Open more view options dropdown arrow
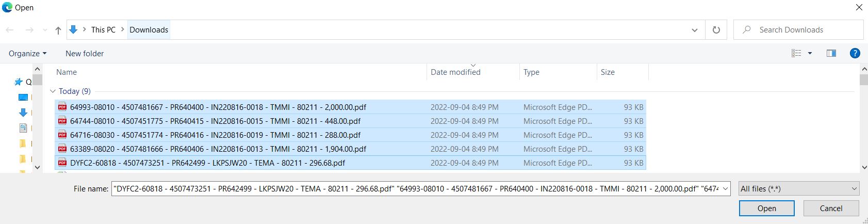The height and width of the screenshot is (224, 868). [x=810, y=53]
